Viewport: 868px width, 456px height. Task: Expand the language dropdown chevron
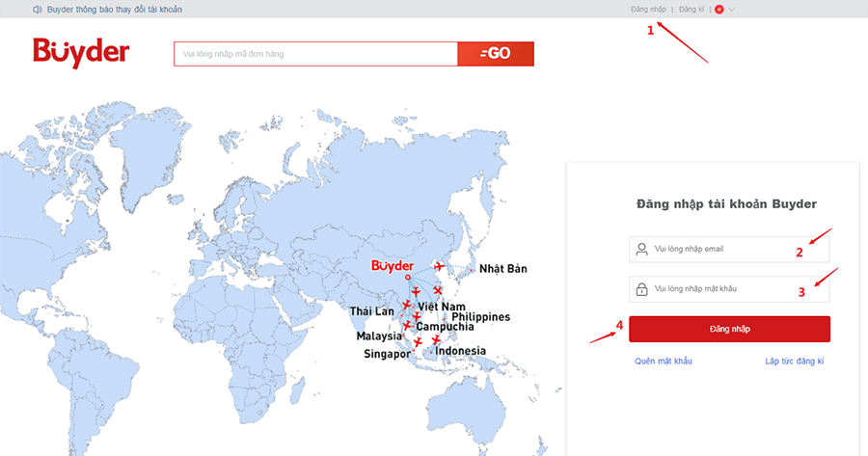pyautogui.click(x=731, y=10)
